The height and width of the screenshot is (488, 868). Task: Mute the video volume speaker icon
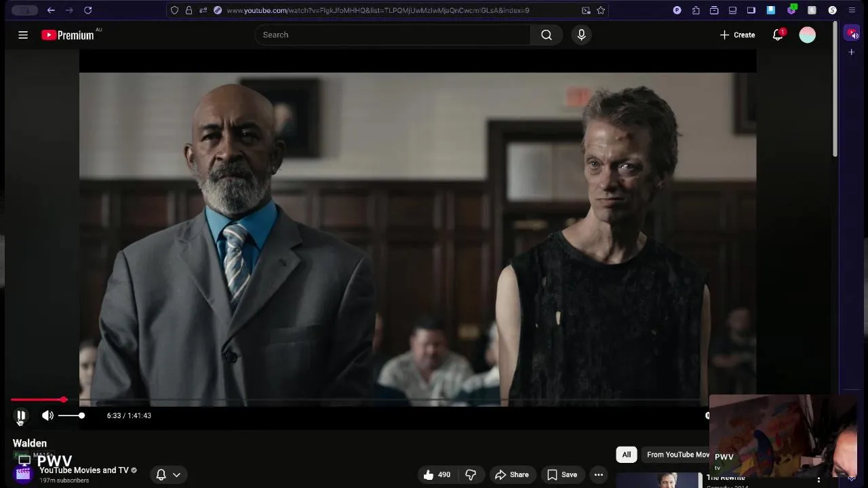click(x=47, y=415)
